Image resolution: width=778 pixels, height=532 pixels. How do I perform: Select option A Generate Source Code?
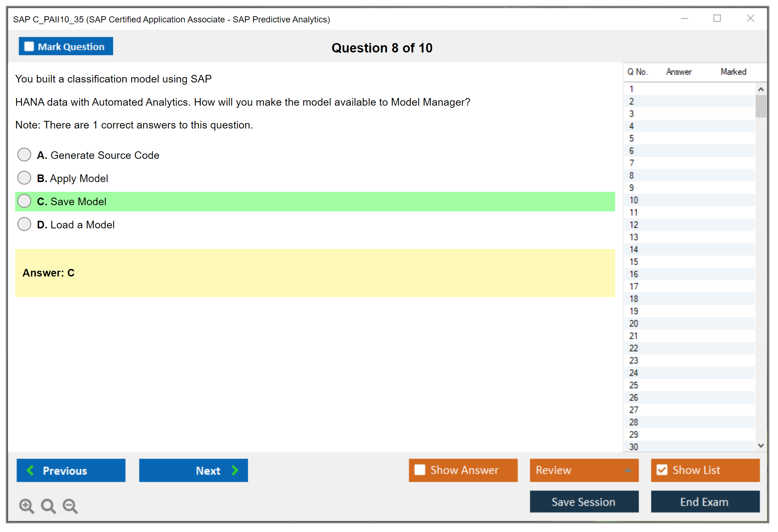coord(24,155)
